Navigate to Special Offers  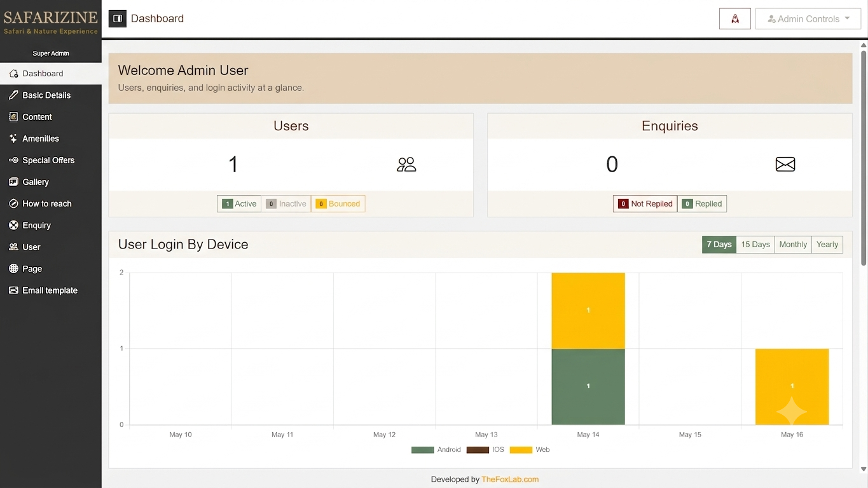click(x=51, y=160)
